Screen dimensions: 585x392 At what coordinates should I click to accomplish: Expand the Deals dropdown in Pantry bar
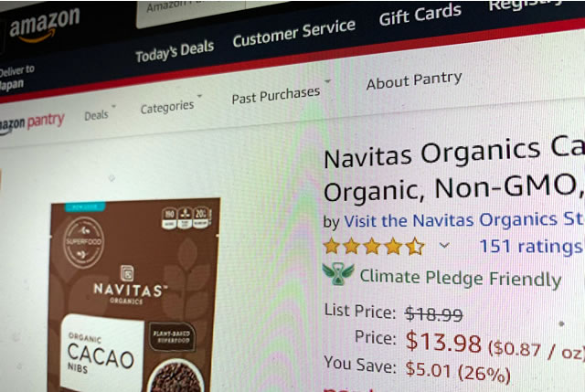point(100,114)
